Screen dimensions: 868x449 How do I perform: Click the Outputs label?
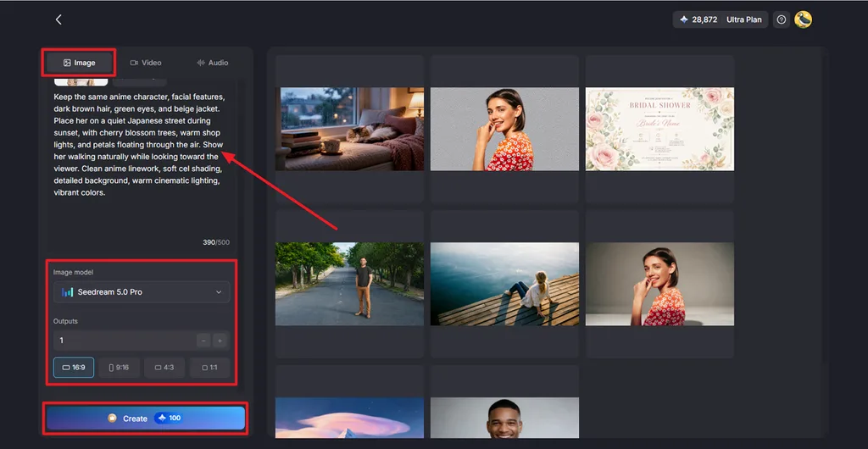pyautogui.click(x=65, y=321)
